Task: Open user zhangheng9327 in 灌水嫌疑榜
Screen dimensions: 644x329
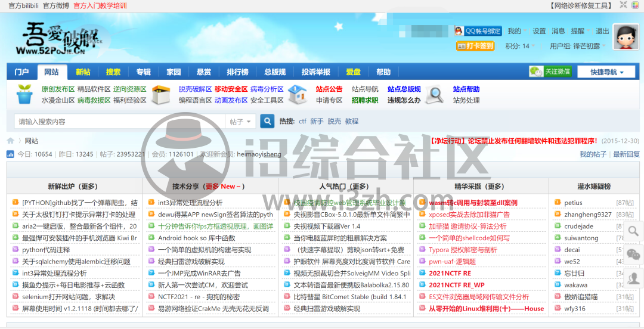Action: pos(588,215)
